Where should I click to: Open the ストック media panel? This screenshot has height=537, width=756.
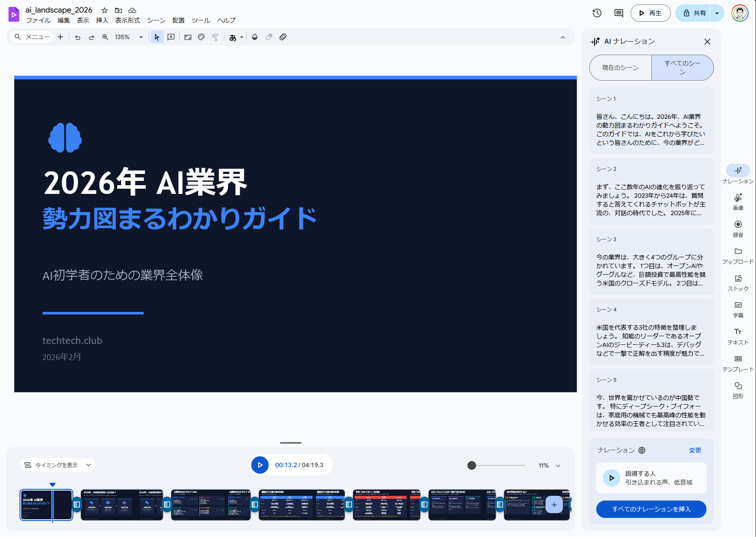click(x=738, y=282)
